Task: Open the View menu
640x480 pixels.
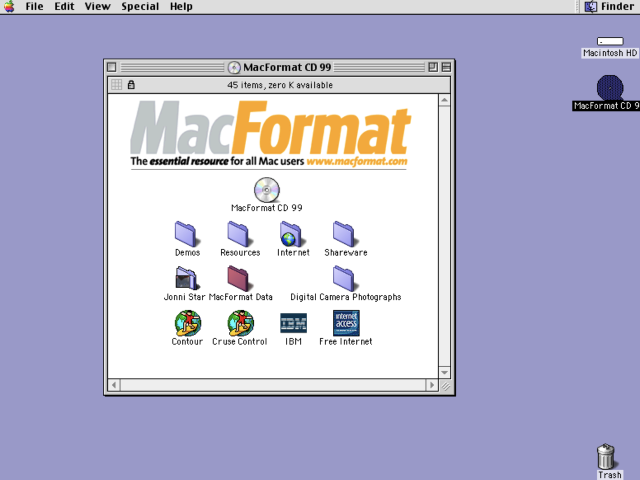Action: 98,7
